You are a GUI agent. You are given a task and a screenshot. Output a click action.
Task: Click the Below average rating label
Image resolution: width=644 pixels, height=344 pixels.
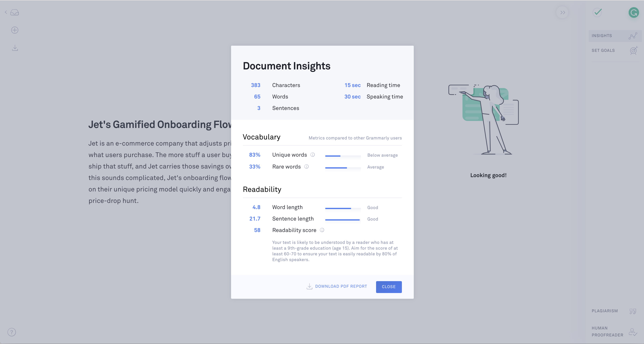tap(382, 155)
